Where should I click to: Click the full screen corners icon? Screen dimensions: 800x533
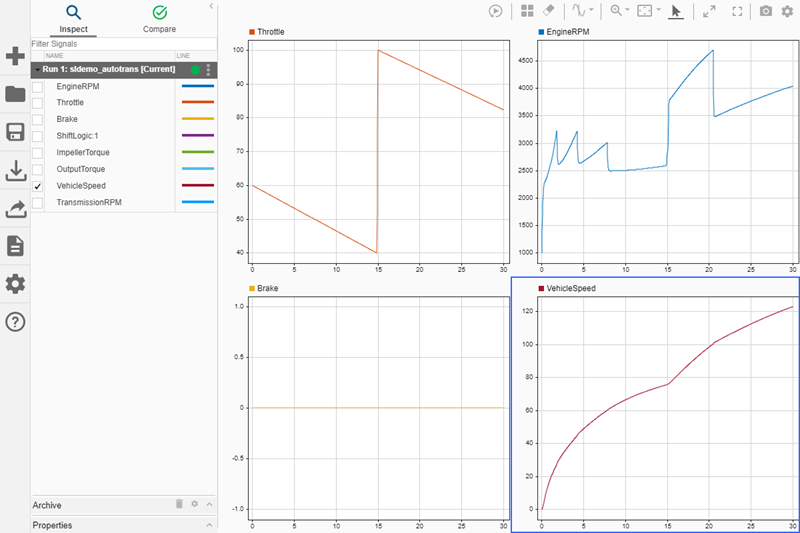pos(737,11)
